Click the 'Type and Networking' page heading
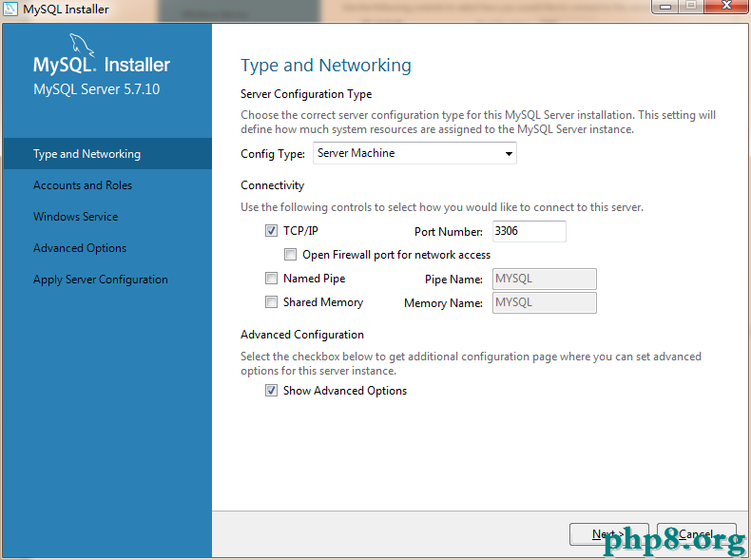 [326, 66]
